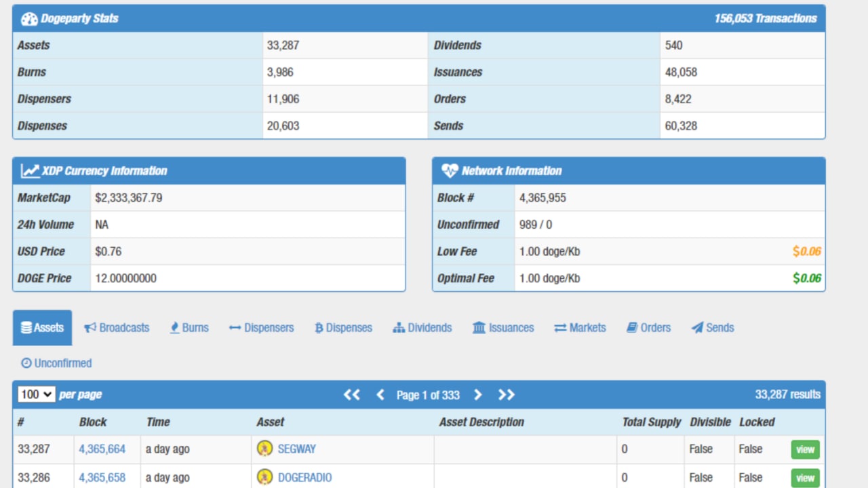
Task: Click the USD Price value $0.76
Action: [x=108, y=252]
